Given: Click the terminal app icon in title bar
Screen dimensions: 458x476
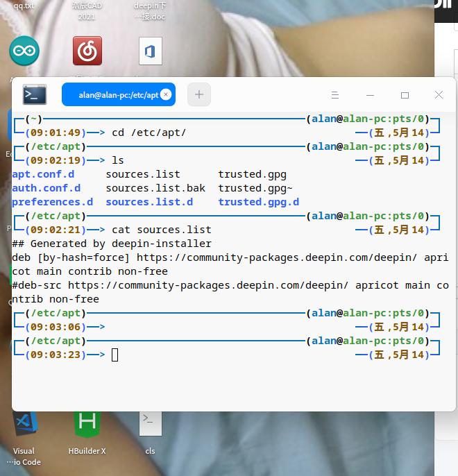Looking at the screenshot, I should tap(35, 94).
